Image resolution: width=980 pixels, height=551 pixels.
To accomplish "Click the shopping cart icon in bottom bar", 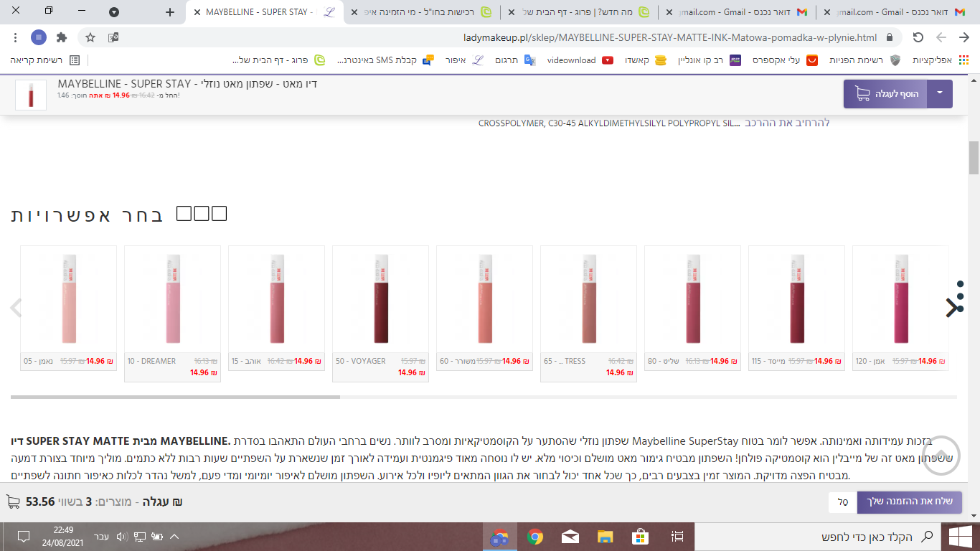I will (x=14, y=501).
